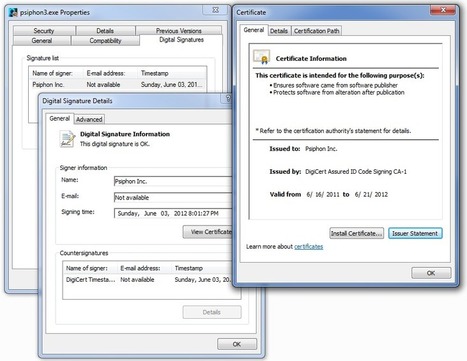Open the Security properties tab
This screenshot has width=467, height=361.
tap(44, 31)
